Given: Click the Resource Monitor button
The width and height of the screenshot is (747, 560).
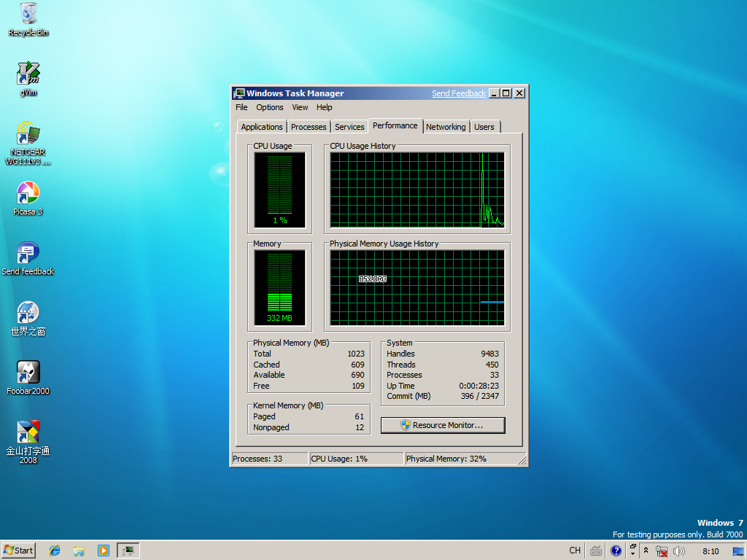Looking at the screenshot, I should (442, 425).
